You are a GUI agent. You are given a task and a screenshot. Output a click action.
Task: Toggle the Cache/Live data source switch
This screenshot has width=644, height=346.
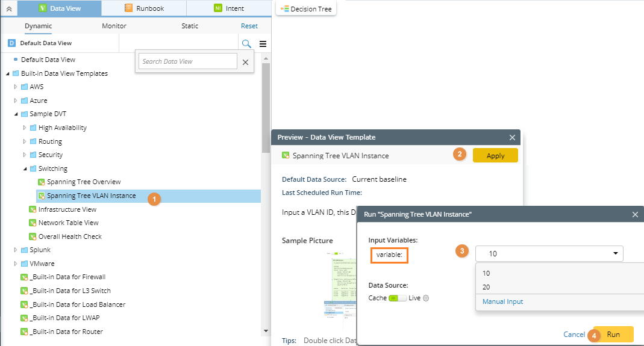click(397, 298)
